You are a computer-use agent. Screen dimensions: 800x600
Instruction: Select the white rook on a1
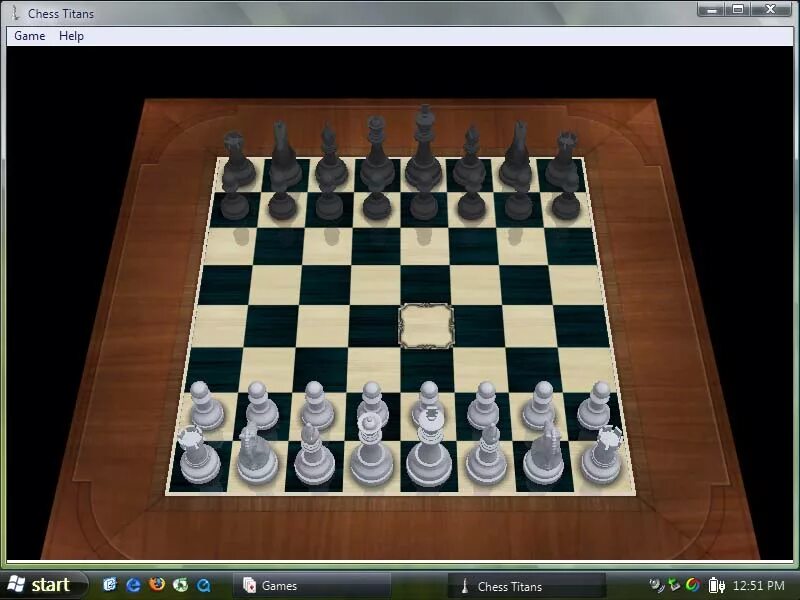(198, 455)
